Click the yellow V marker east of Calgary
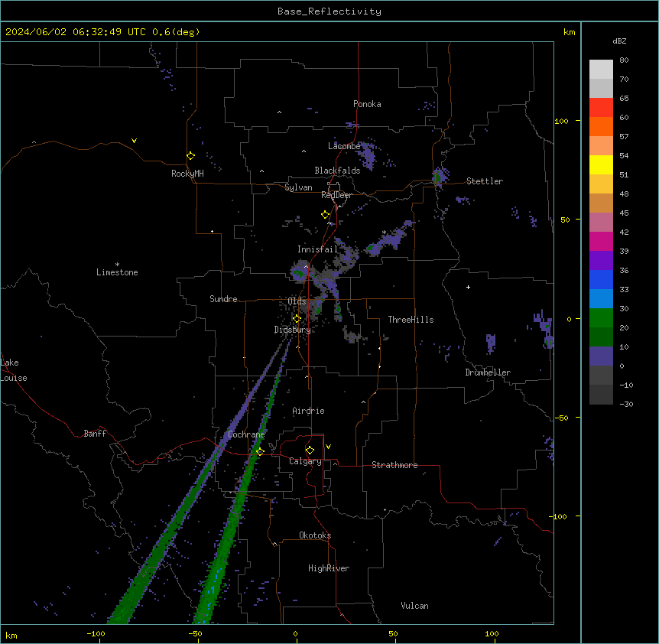659x644 pixels. 328,447
